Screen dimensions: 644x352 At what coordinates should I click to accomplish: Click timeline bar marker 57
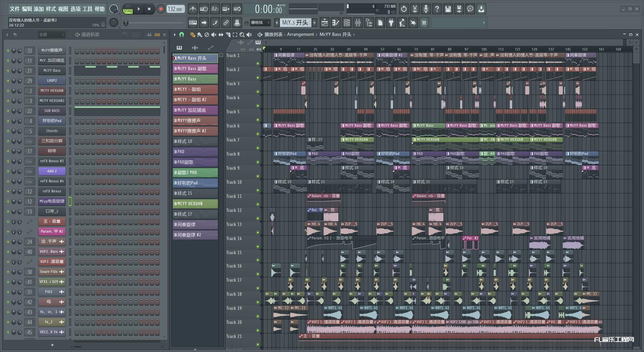(382, 49)
